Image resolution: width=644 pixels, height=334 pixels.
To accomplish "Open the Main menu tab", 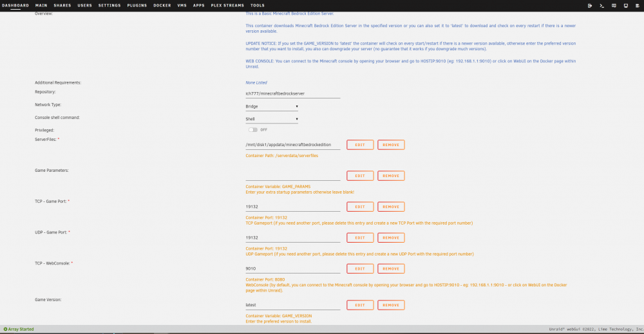I will pyautogui.click(x=41, y=5).
